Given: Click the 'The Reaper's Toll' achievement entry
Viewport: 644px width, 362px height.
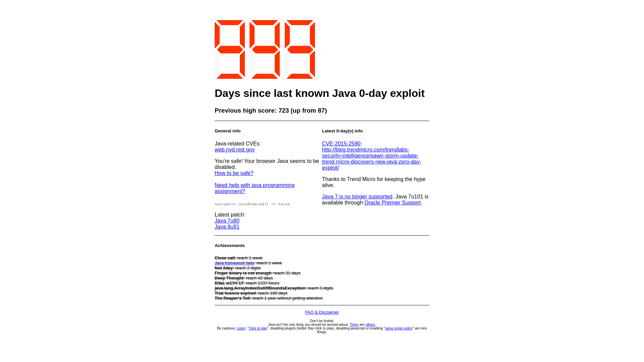Looking at the screenshot, I should pos(268,298).
